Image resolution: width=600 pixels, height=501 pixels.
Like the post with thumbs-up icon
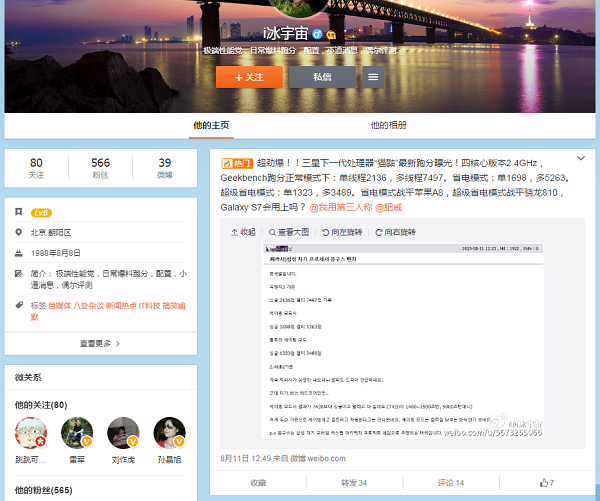pos(545,482)
